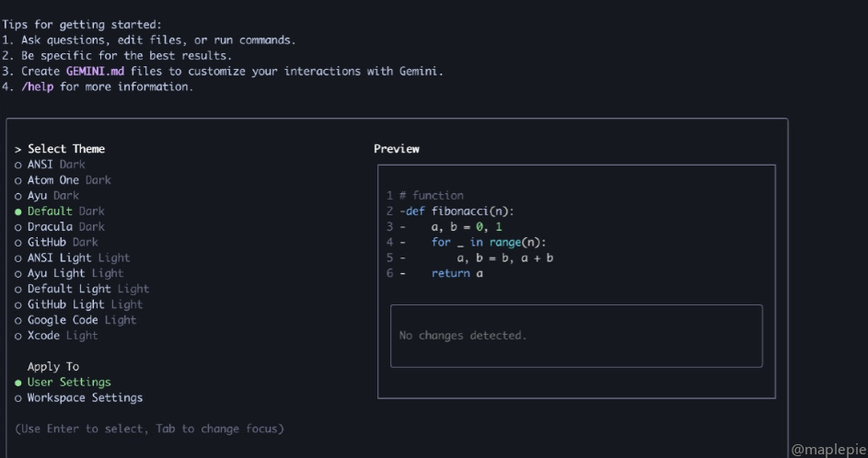Choose the Atom One Dark theme

(68, 180)
